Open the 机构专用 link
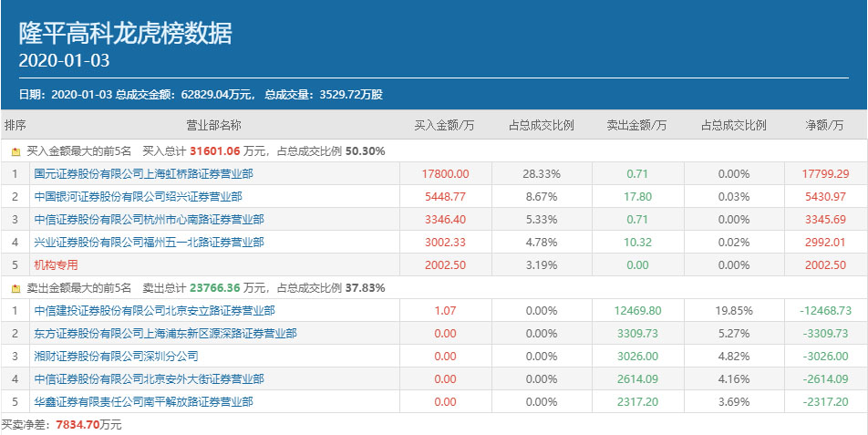This screenshot has width=868, height=435. [x=56, y=265]
